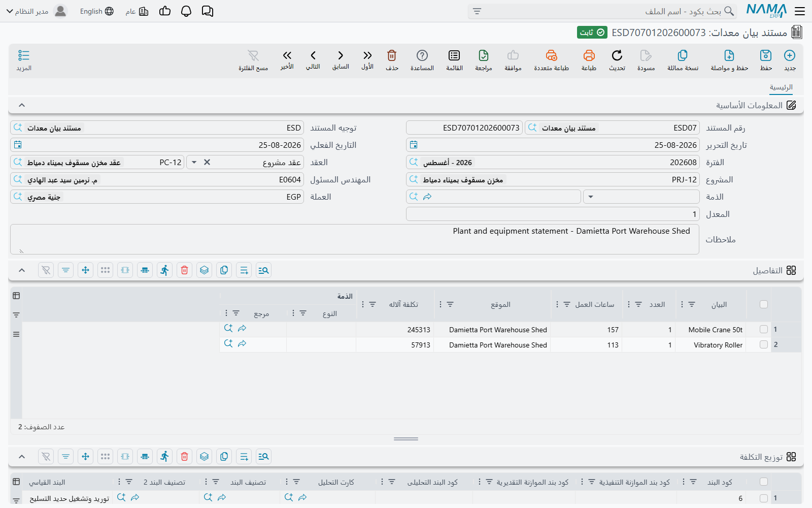Open multiple print (طباعة متعددة)
The image size is (812, 508).
[551, 60]
